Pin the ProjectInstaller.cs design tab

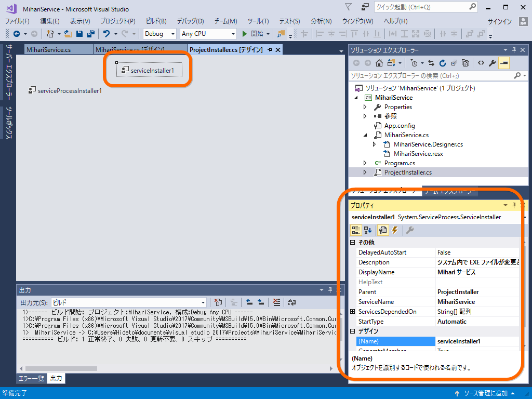[x=270, y=50]
